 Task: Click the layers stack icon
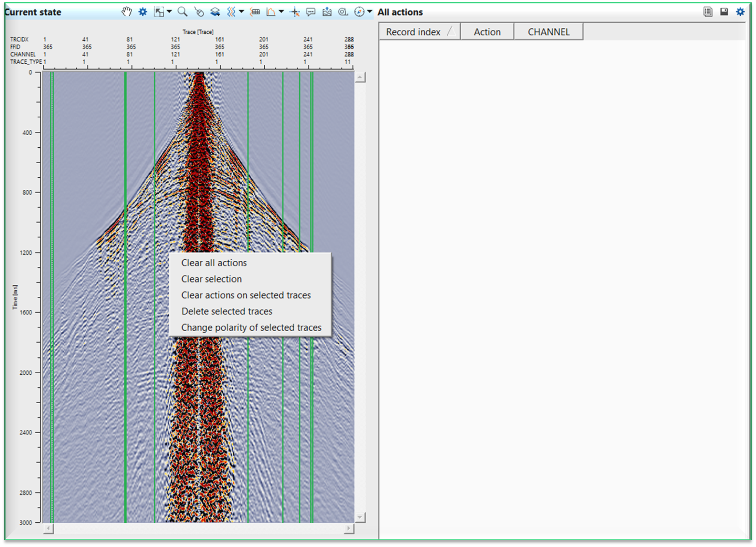tap(214, 12)
